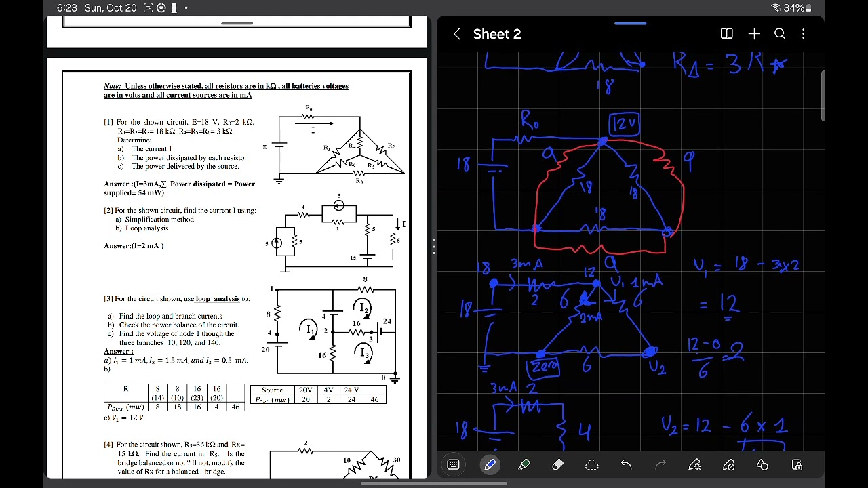Screen dimensions: 868x488
Task: Tap the Sheet 2 note title
Action: (x=497, y=34)
